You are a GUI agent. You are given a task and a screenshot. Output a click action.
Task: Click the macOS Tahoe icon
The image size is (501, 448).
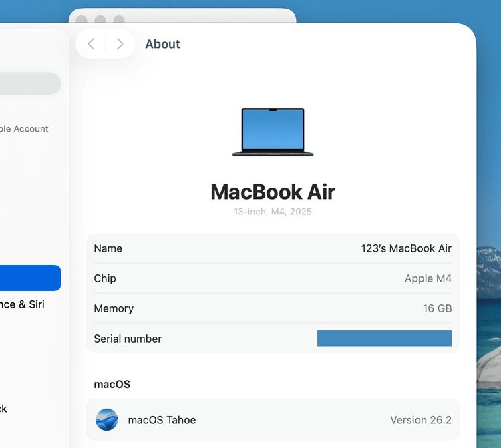[x=107, y=419]
